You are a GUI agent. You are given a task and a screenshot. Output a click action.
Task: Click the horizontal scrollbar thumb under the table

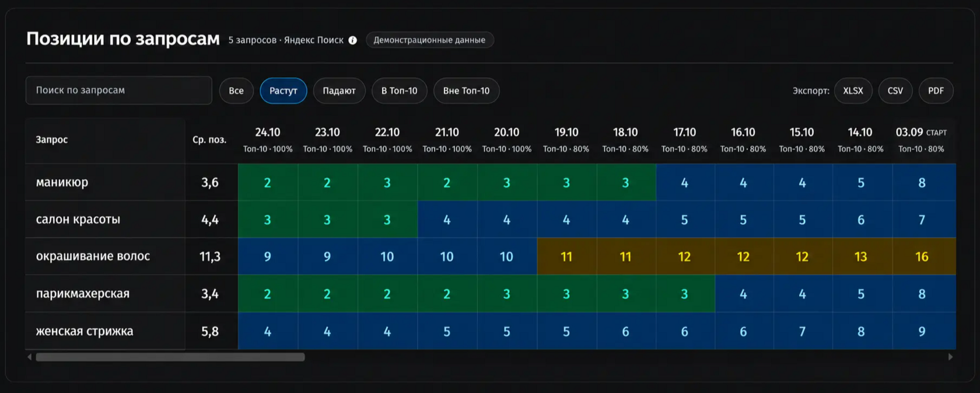tap(170, 357)
